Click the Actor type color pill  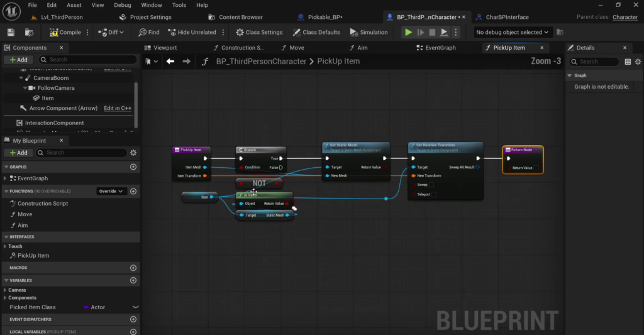point(86,307)
